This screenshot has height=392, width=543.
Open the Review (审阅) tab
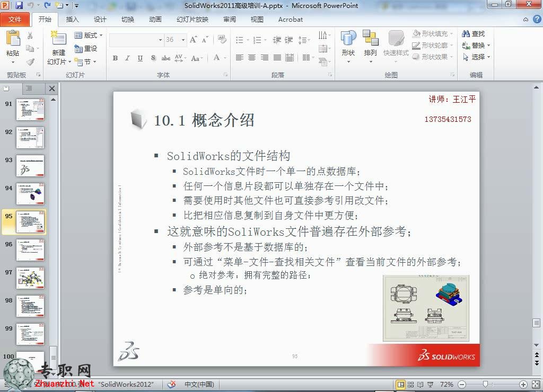pos(230,20)
